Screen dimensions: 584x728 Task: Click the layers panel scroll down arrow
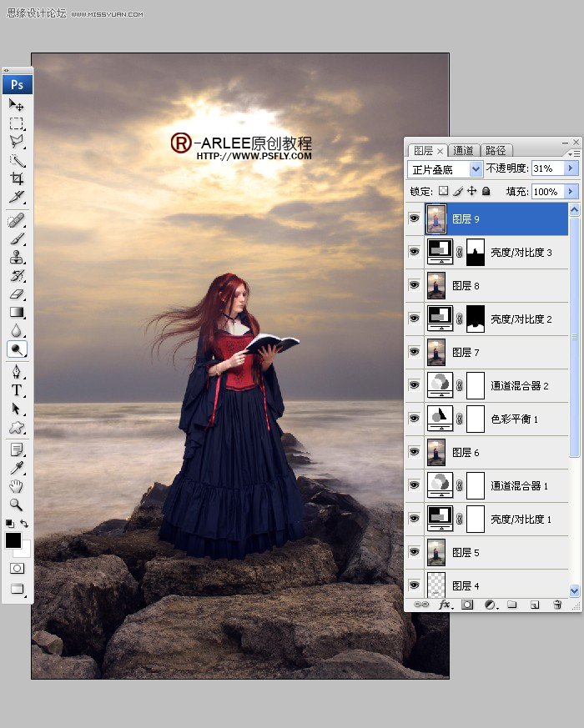[x=574, y=590]
